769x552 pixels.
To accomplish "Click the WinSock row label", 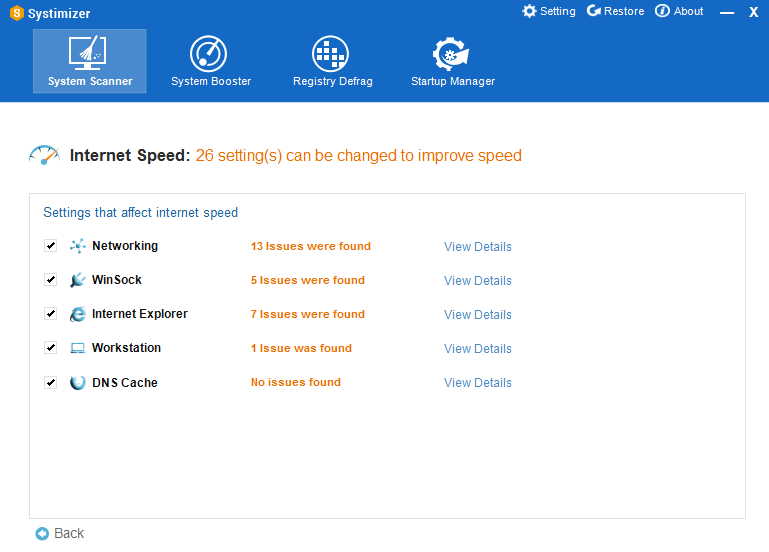I will point(117,279).
